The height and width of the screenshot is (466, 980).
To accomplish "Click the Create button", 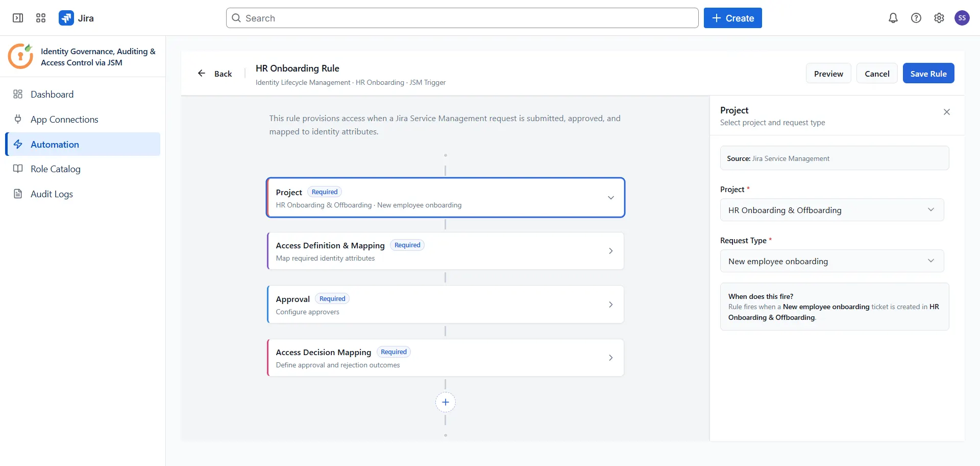I will [x=733, y=18].
